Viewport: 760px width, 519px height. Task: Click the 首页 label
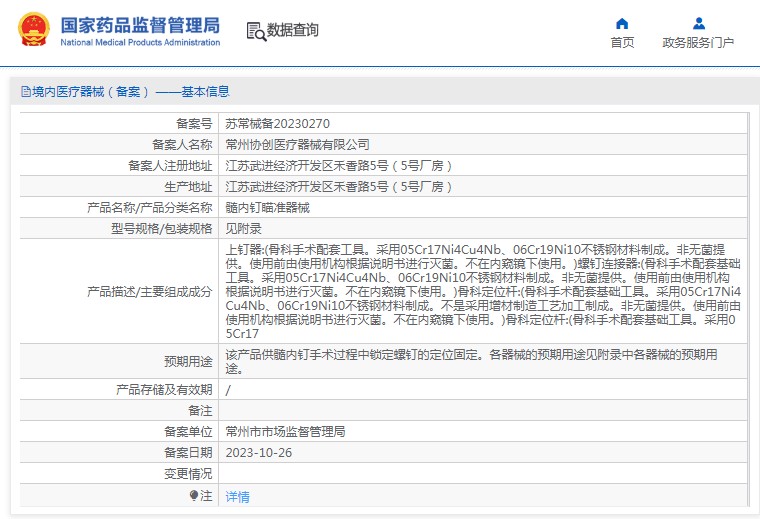point(622,43)
